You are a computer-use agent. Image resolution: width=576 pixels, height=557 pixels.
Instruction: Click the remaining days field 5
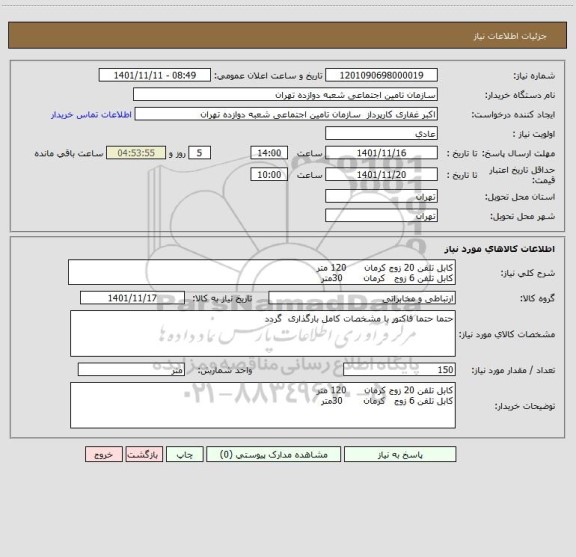(x=199, y=153)
